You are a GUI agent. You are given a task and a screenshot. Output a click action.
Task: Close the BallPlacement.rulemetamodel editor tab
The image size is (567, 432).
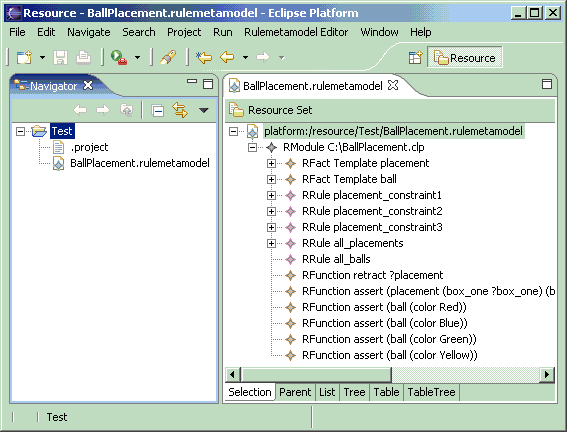(x=393, y=86)
